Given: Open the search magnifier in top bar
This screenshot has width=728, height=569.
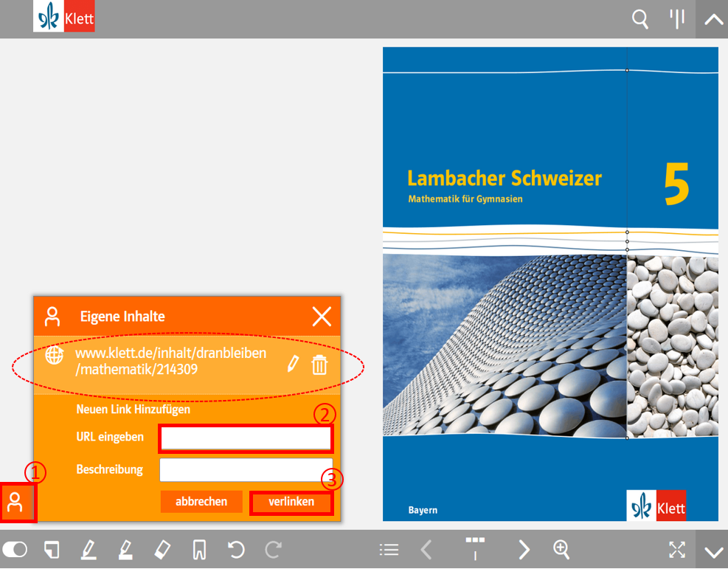Looking at the screenshot, I should tap(639, 19).
